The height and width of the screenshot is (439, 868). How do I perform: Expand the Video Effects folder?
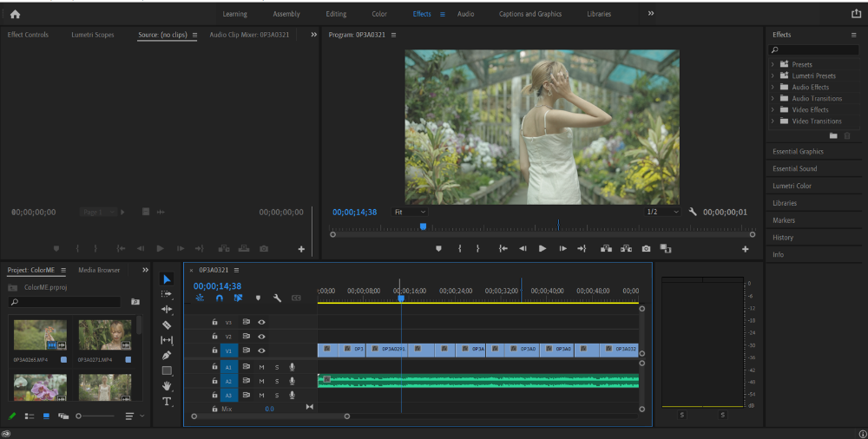point(773,109)
